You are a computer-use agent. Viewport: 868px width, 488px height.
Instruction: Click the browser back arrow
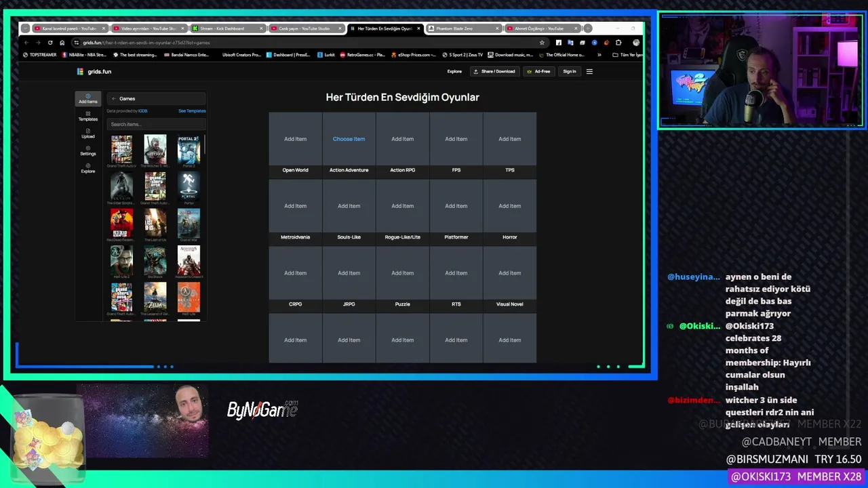pyautogui.click(x=26, y=43)
